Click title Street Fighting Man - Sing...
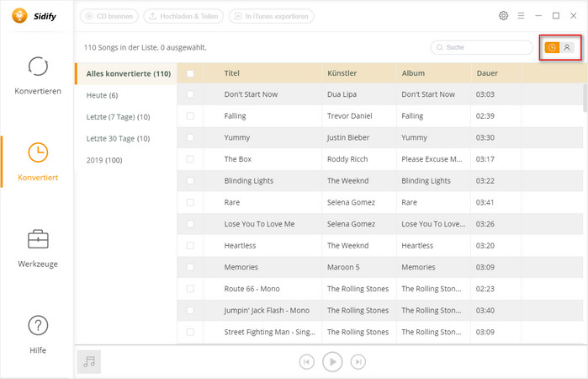Viewport: 588px width, 379px height. tap(270, 332)
